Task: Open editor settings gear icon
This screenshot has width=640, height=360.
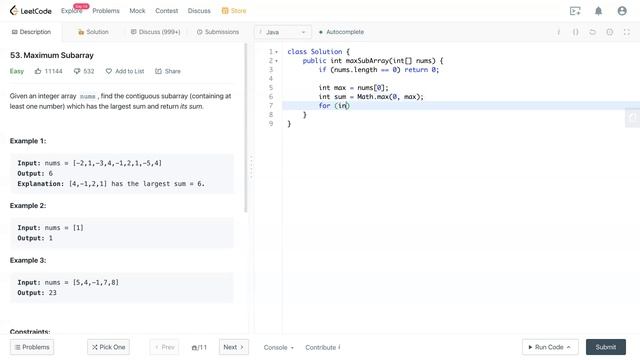Action: (609, 32)
